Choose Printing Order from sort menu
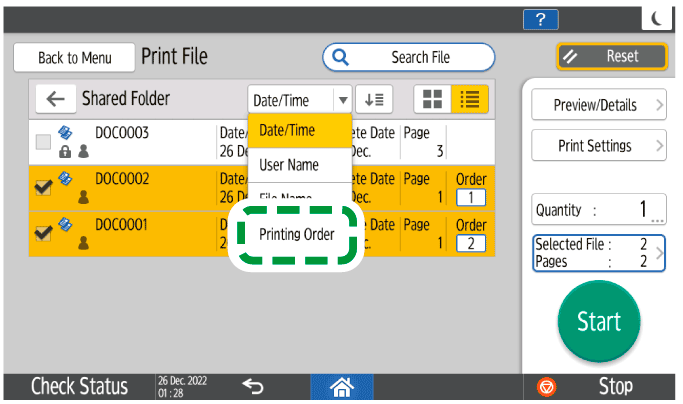 (296, 236)
